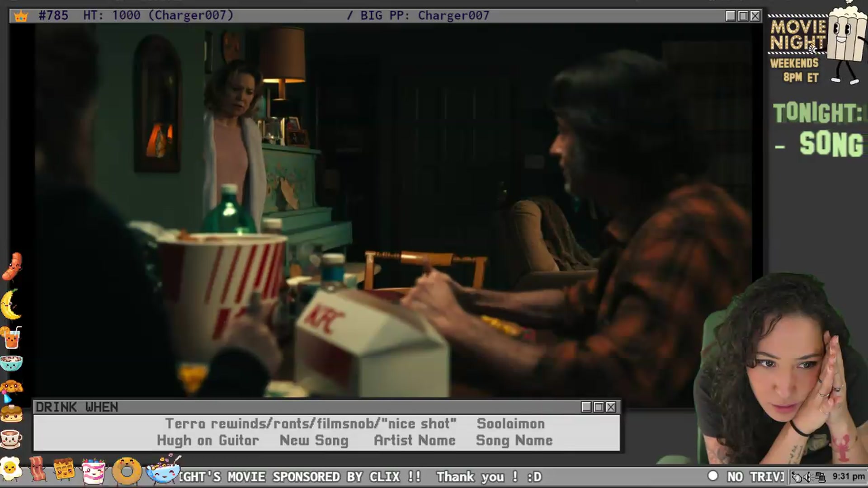
Task: Click the 9:31 pm clock
Action: (x=849, y=477)
